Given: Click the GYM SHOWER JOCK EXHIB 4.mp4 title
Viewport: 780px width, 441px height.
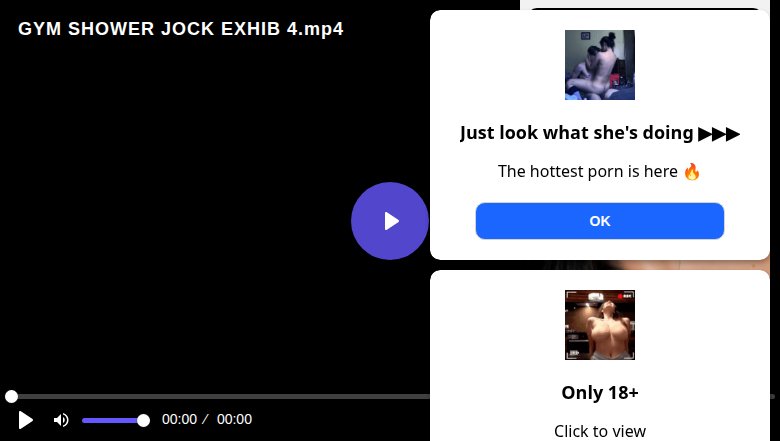Looking at the screenshot, I should click(x=181, y=29).
